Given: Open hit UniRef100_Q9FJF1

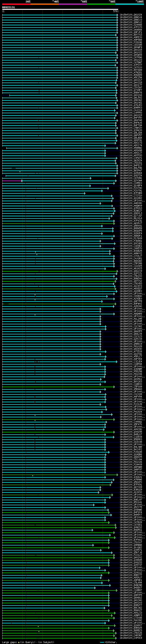Looking at the screenshot, I should click(x=131, y=32).
